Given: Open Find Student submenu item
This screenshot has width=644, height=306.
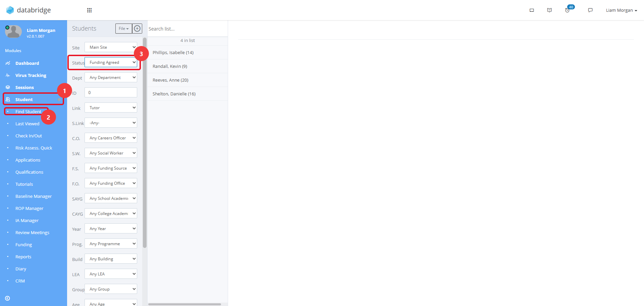Looking at the screenshot, I should click(28, 112).
